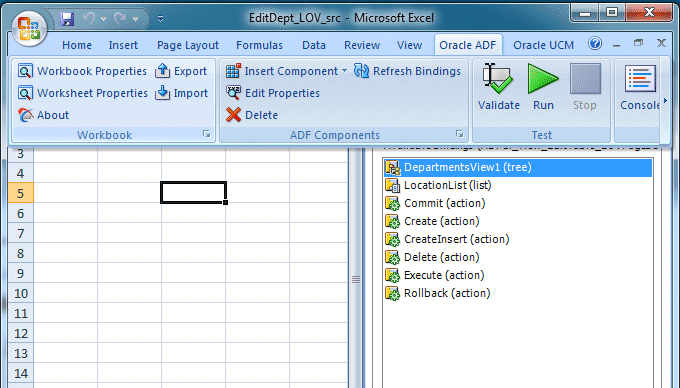Open the Oracle UCM tab
Viewport: 680px width, 388px height.
[x=543, y=45]
